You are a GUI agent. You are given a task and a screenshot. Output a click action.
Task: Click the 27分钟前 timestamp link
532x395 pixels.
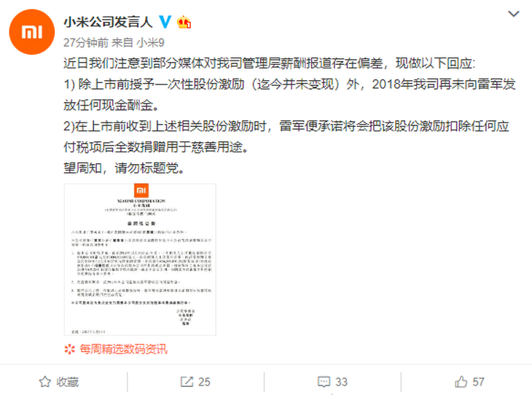[85, 43]
